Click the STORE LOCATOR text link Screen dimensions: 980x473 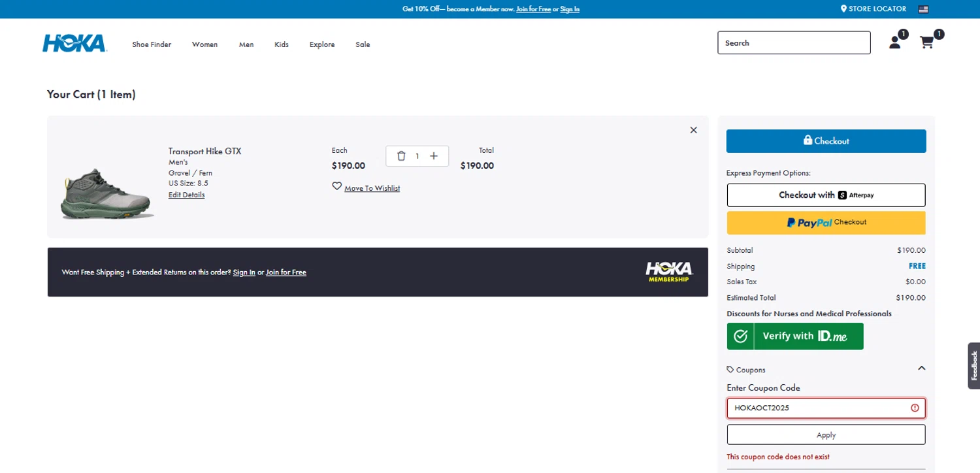coord(877,9)
